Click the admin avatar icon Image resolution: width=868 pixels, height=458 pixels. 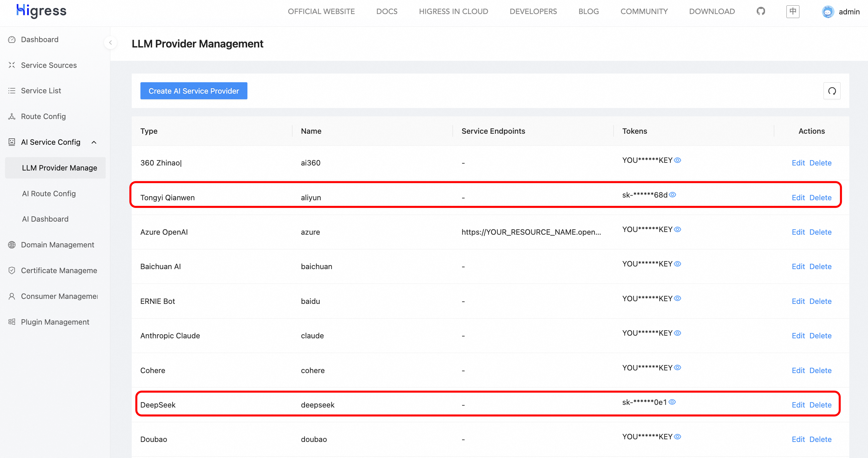click(x=828, y=12)
